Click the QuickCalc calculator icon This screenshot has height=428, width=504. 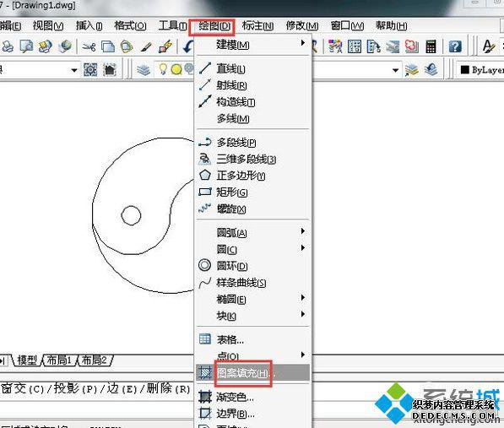pos(431,46)
